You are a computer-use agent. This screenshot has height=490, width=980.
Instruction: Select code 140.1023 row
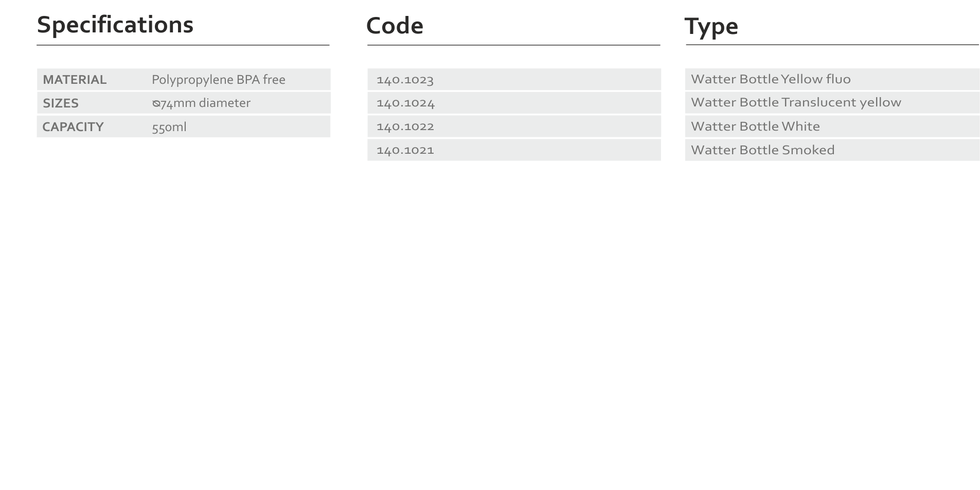pos(514,80)
